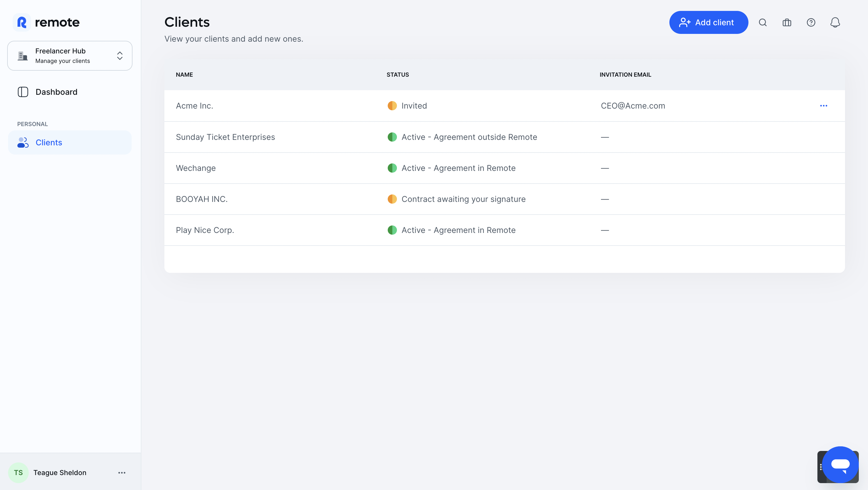Click 'Manage your clients' subtitle
868x490 pixels.
tap(63, 61)
